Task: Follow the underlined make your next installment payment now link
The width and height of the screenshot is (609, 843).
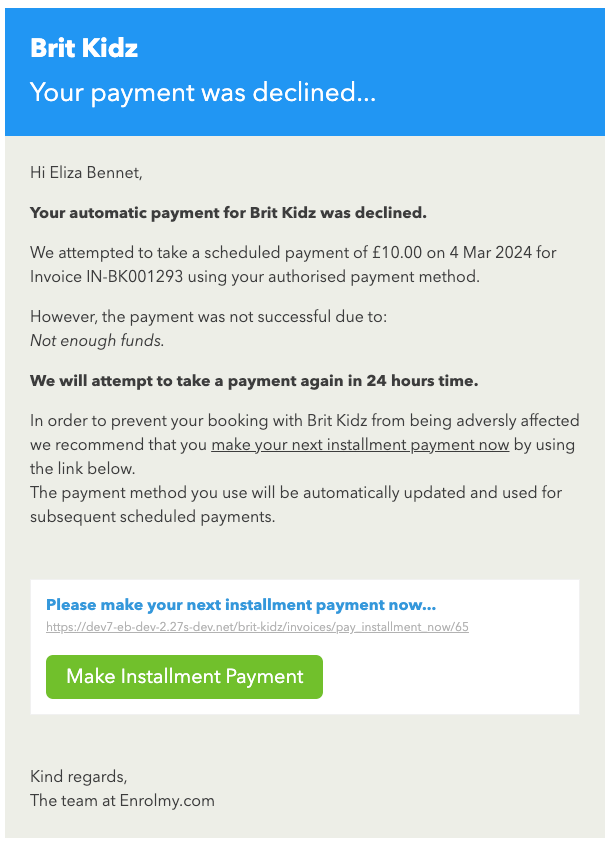Action: [360, 445]
